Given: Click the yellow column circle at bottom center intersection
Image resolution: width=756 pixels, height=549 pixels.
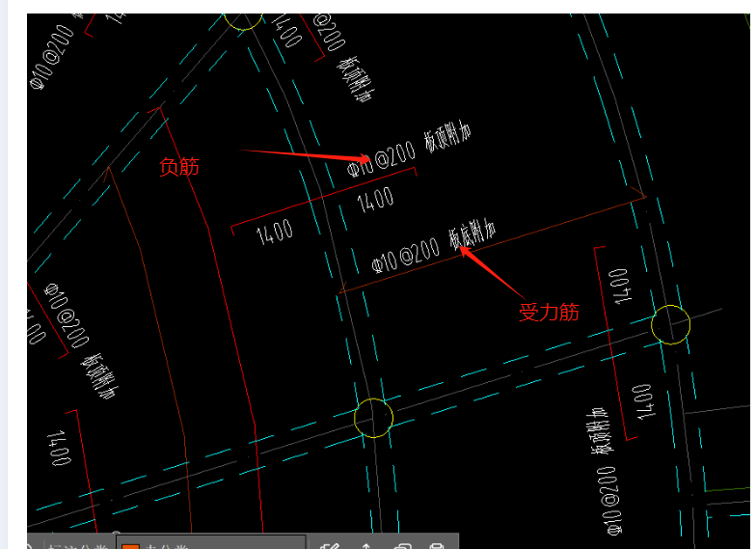Looking at the screenshot, I should 374,418.
